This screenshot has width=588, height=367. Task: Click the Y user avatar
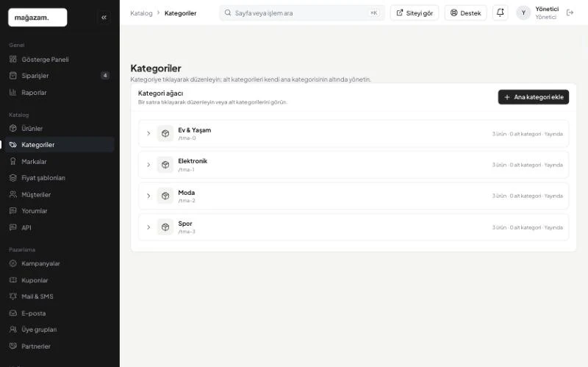(x=523, y=13)
